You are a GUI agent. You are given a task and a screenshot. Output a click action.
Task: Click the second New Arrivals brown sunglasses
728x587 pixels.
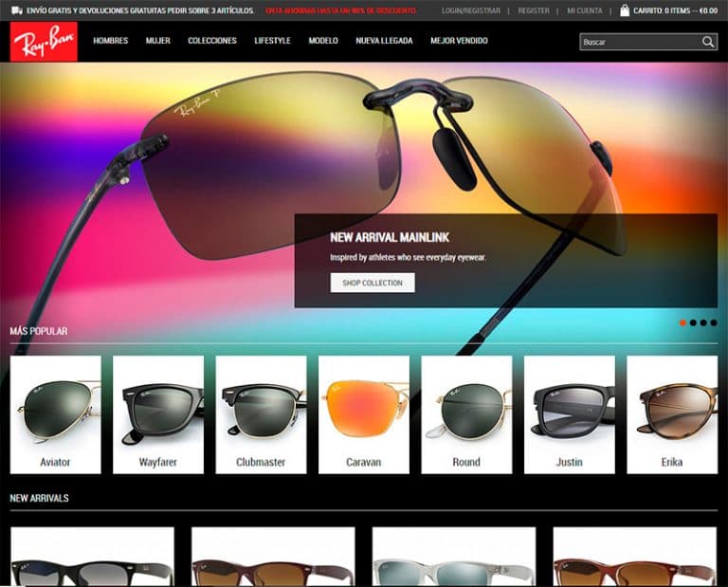[x=273, y=557]
